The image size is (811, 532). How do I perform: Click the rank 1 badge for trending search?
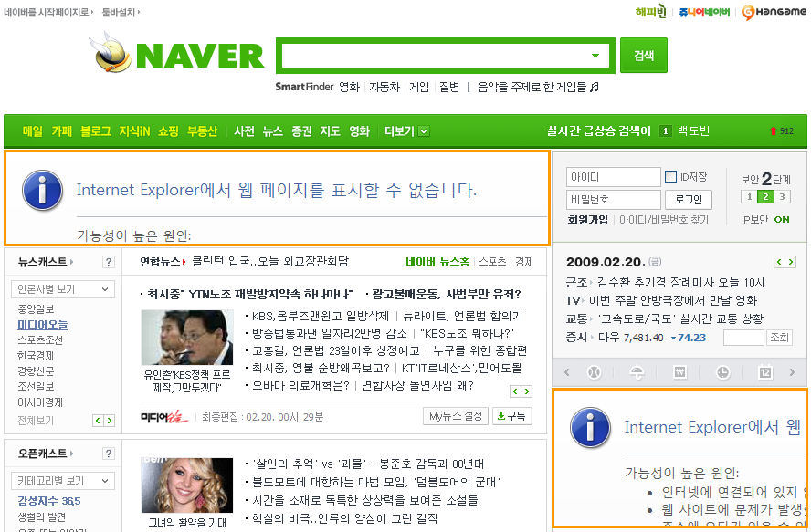tap(665, 131)
